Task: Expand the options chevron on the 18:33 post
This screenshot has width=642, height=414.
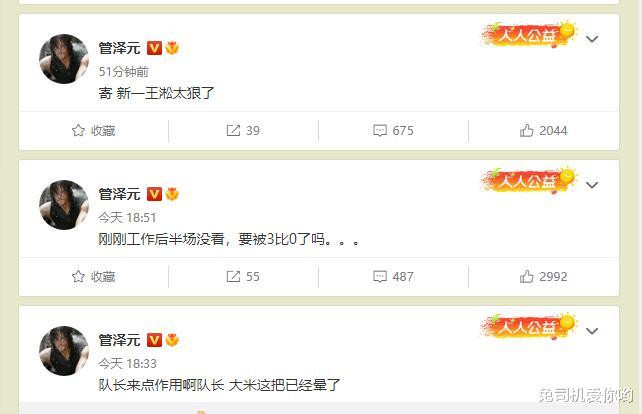Action: coord(592,331)
